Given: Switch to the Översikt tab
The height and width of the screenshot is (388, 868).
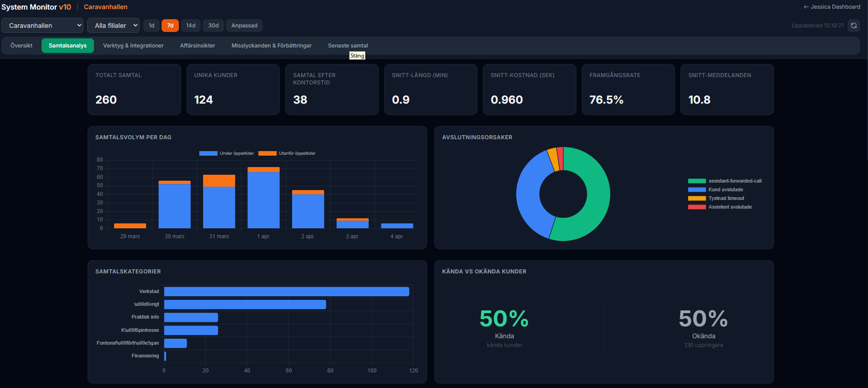Looking at the screenshot, I should 21,46.
